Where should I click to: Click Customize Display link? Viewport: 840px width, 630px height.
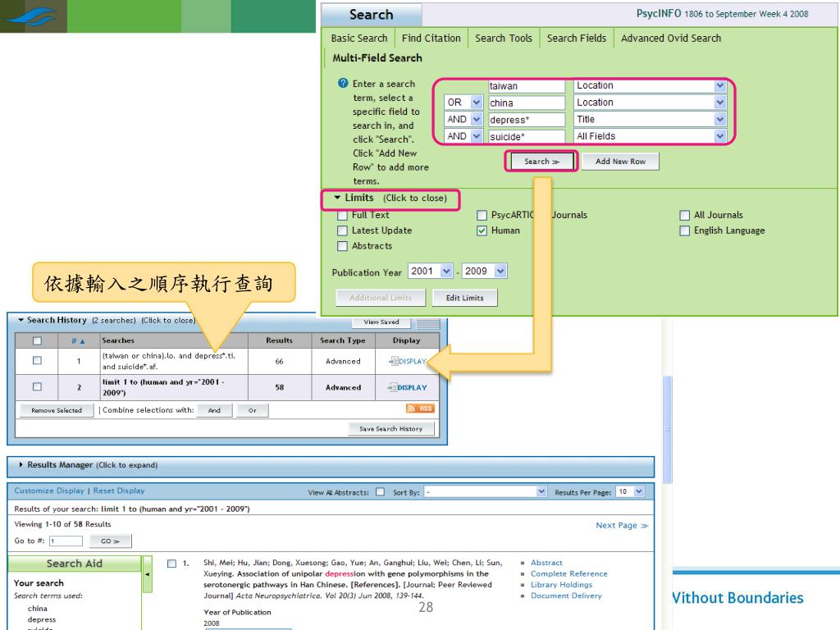click(x=49, y=491)
